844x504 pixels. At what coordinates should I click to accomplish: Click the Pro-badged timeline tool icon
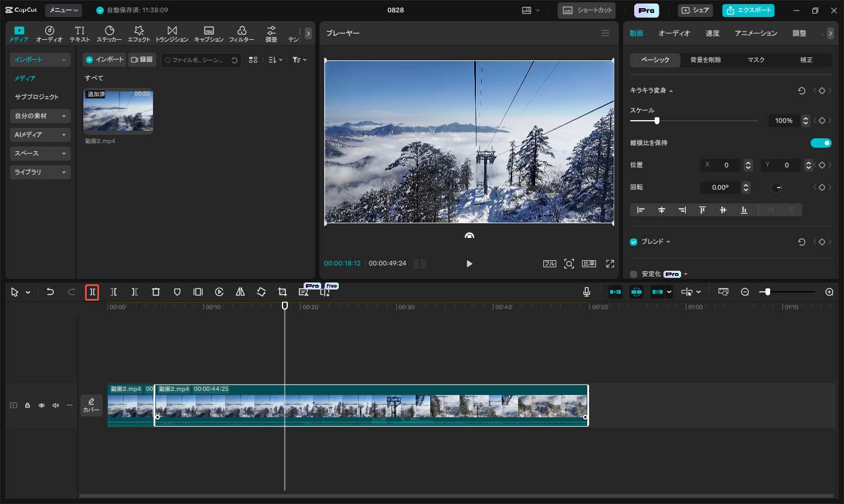[304, 292]
